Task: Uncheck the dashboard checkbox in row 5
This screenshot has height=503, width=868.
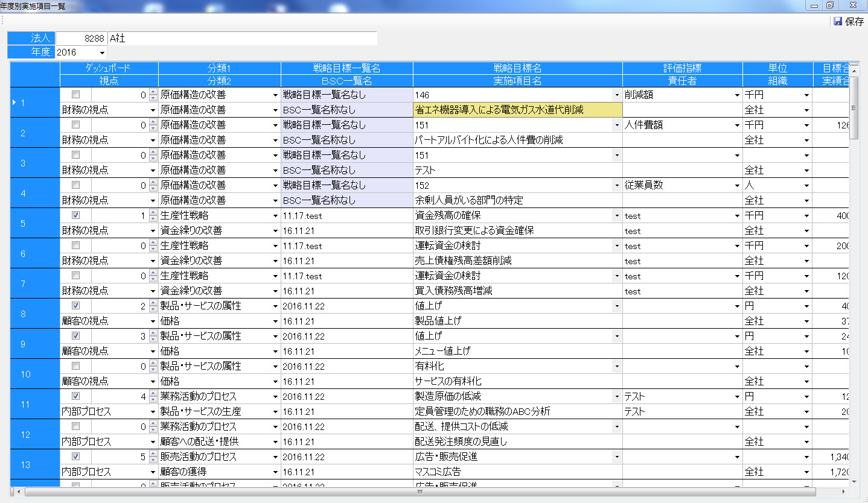Action: pyautogui.click(x=75, y=215)
